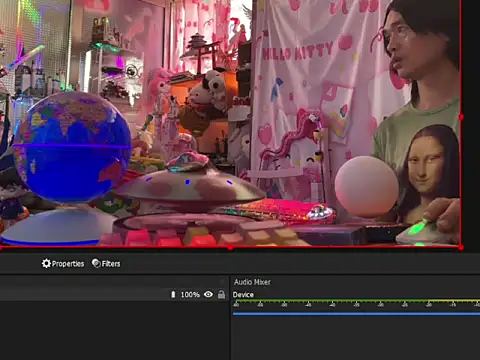Click the Audio Mixer panel title
The height and width of the screenshot is (360, 480).
coord(252,282)
